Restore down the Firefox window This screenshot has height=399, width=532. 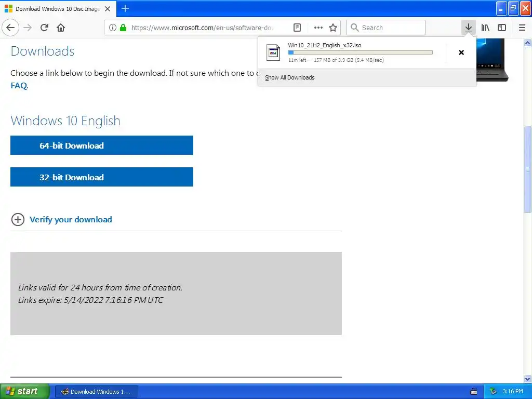(x=513, y=8)
